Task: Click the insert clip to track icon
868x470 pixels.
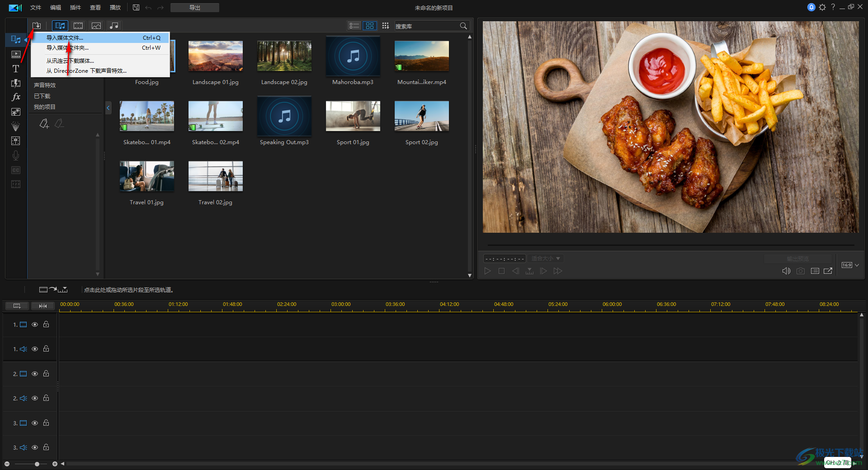Action: [53, 290]
